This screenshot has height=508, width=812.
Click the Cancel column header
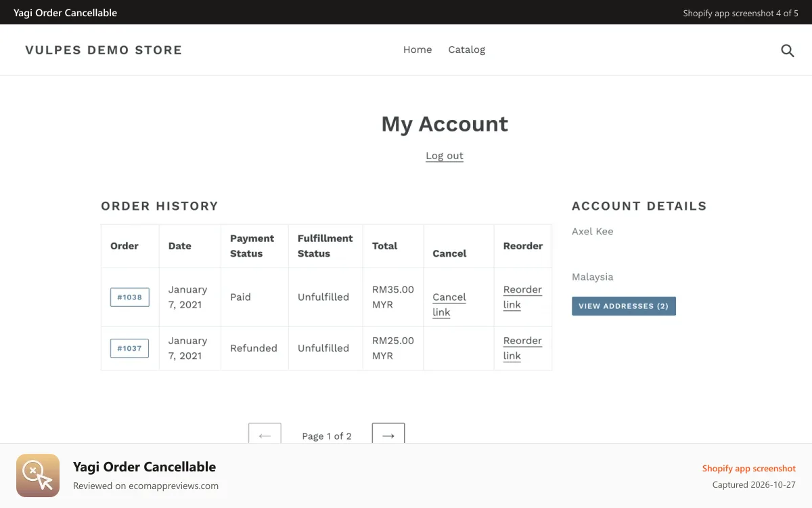click(449, 253)
